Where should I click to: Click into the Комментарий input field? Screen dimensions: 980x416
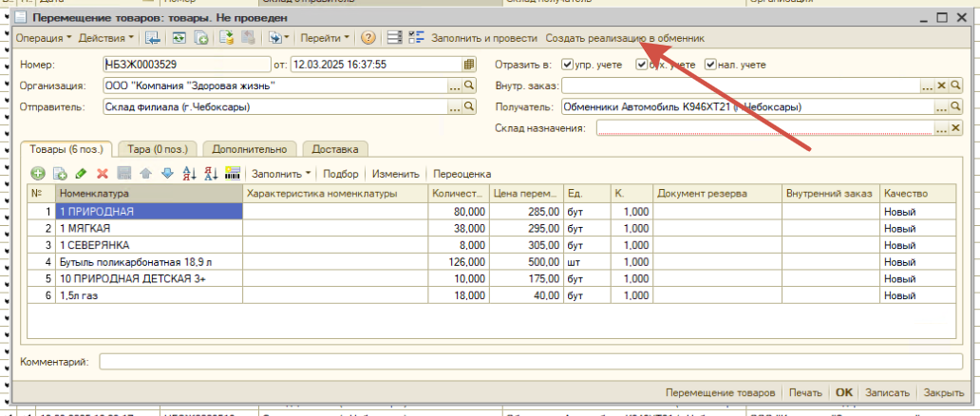[x=531, y=362]
